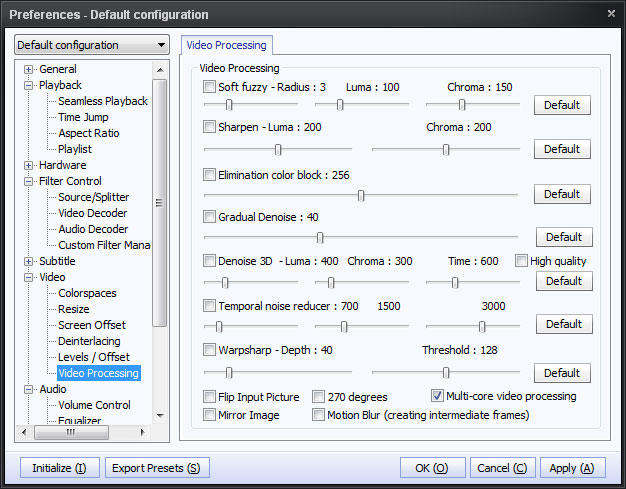Click tree scrollbar up arrow

tap(160, 70)
